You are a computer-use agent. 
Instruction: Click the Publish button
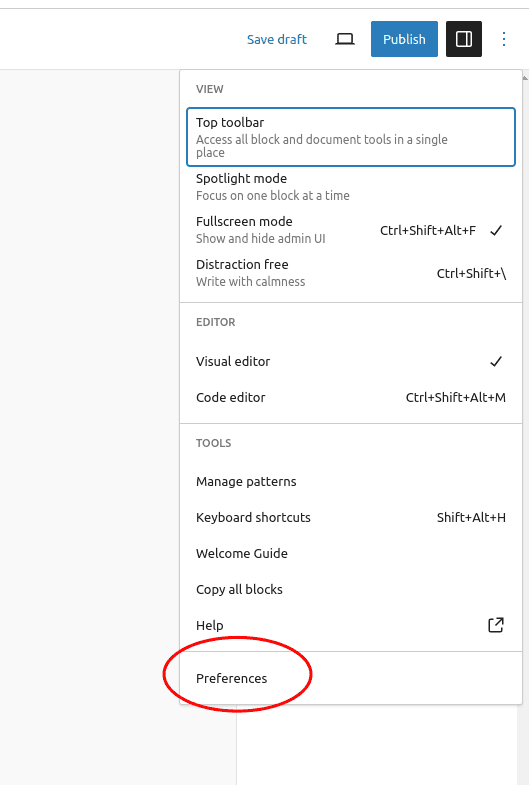[x=404, y=39]
